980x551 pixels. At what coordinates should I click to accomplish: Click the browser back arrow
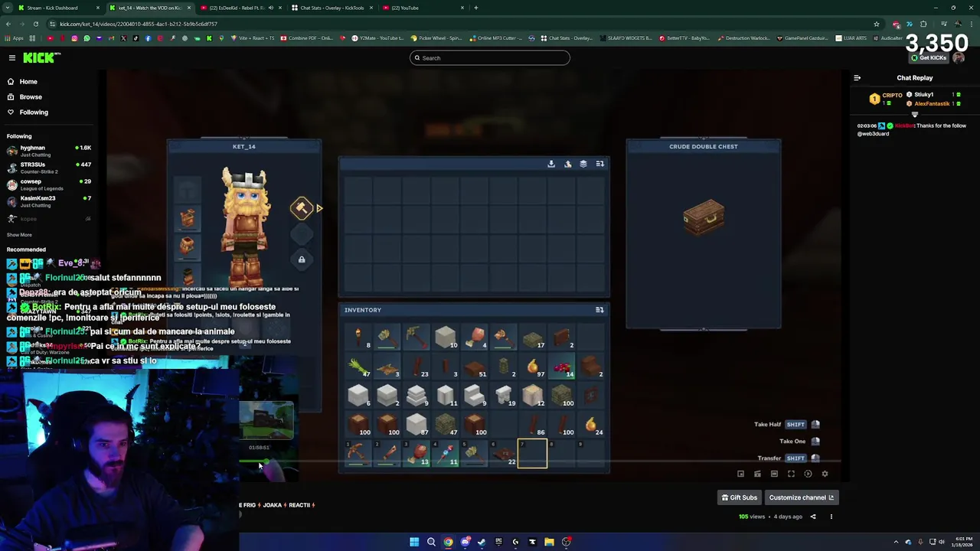tap(8, 24)
